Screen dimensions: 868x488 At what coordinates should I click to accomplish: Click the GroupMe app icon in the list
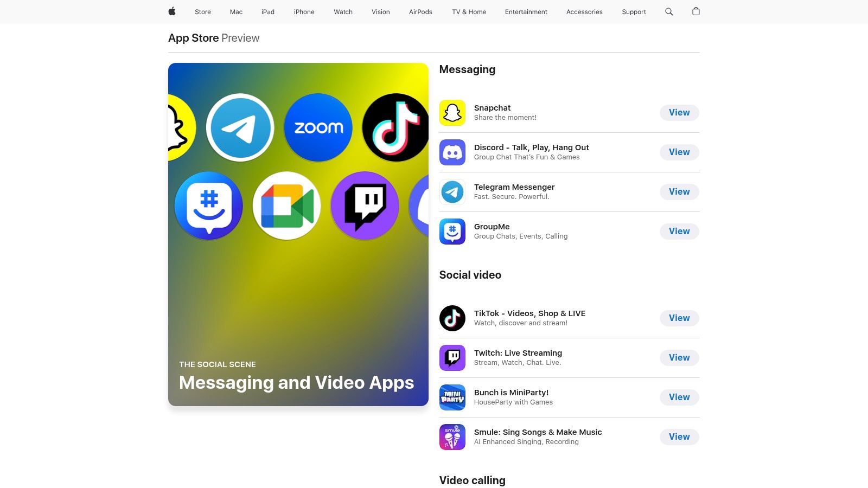452,232
